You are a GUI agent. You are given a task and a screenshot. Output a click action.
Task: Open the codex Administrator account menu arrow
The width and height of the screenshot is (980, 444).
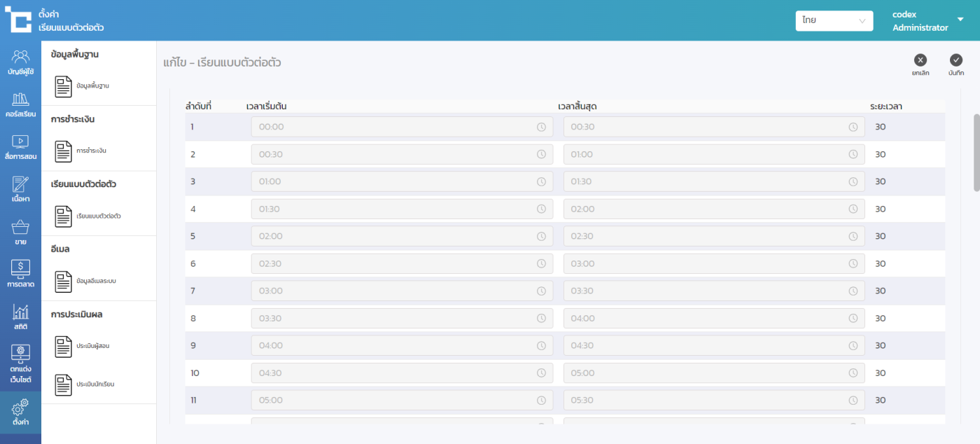click(960, 19)
